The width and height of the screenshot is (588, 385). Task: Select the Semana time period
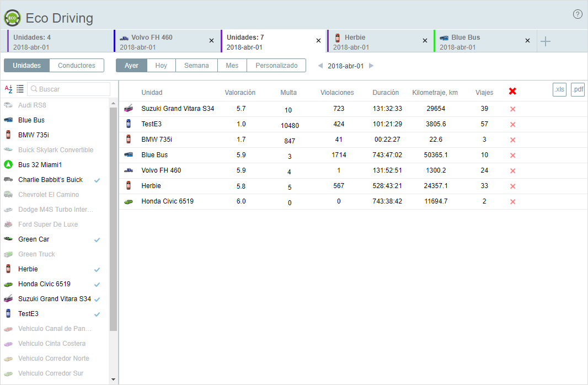point(196,66)
